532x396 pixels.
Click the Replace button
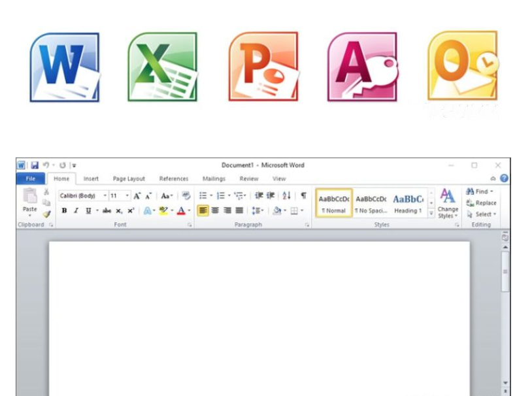482,203
